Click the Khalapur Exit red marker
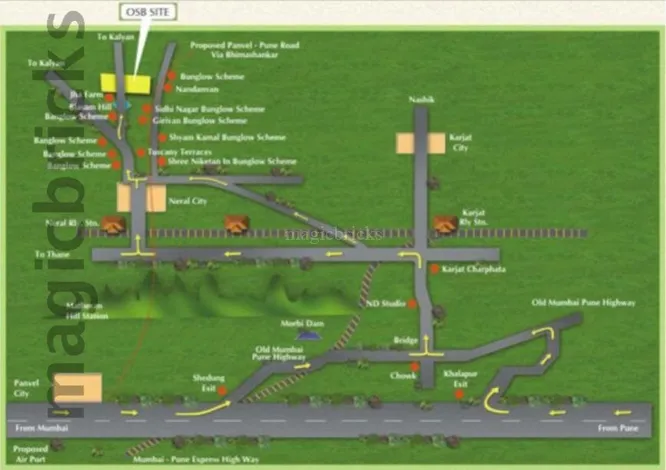This screenshot has height=470, width=666. pyautogui.click(x=460, y=394)
